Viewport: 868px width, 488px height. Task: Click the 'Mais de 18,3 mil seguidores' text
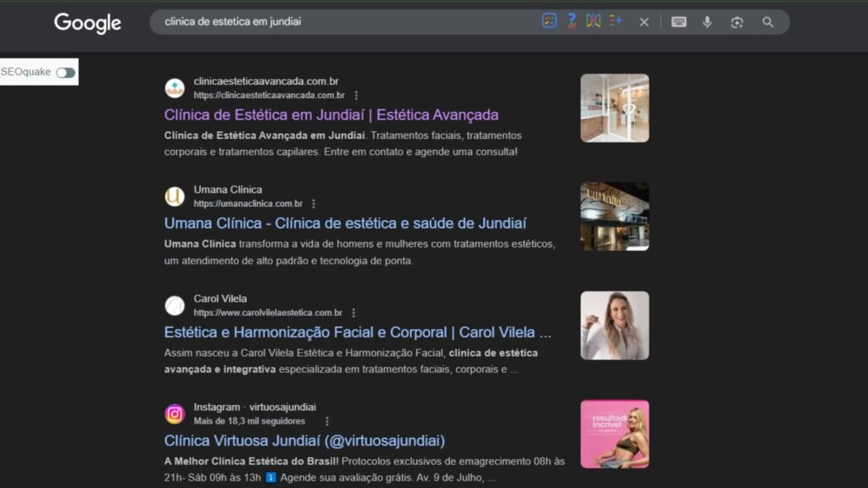249,421
